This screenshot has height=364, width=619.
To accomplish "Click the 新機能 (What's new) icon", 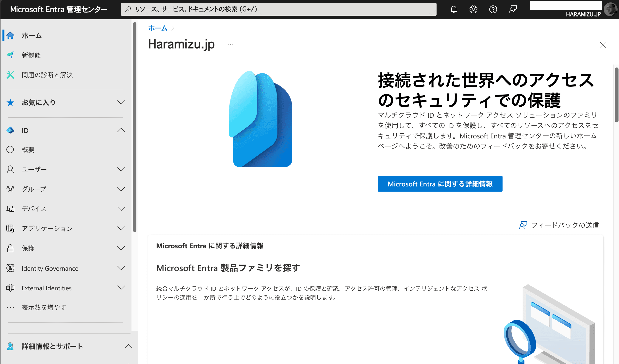I will (x=10, y=55).
